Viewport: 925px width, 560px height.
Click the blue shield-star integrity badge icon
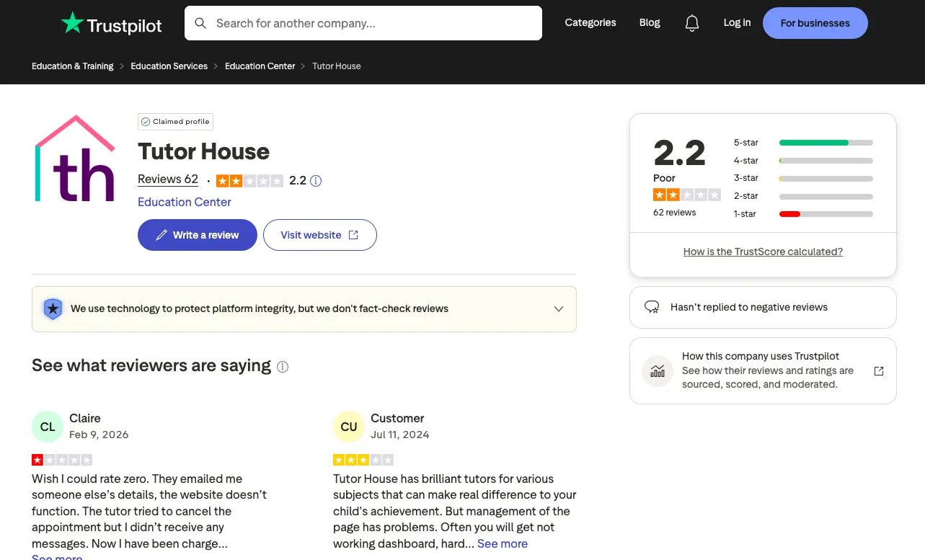point(53,308)
